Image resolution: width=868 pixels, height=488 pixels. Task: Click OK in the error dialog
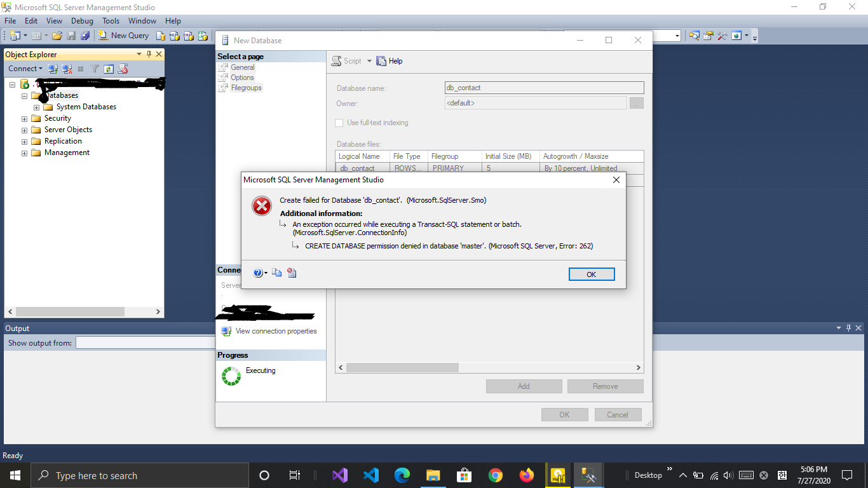tap(592, 274)
